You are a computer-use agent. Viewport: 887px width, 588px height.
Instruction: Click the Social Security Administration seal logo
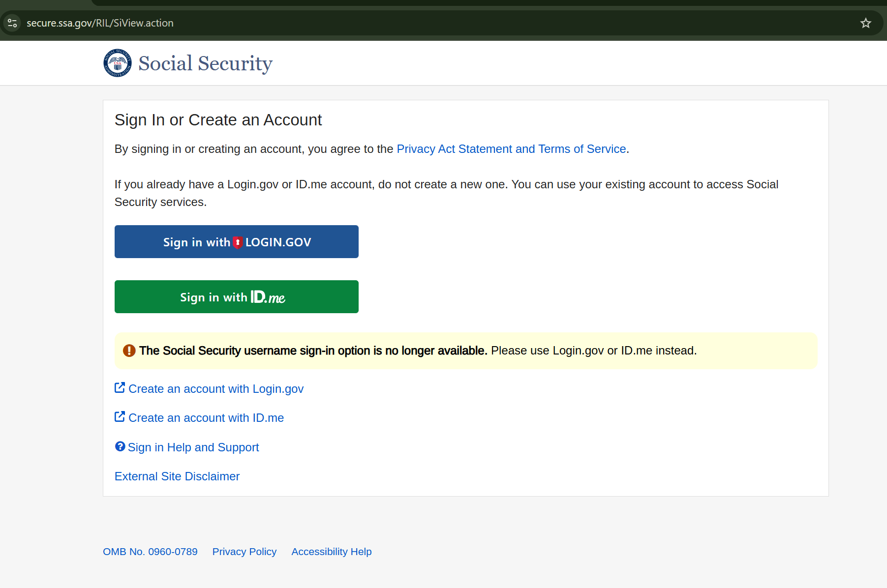[x=118, y=63]
